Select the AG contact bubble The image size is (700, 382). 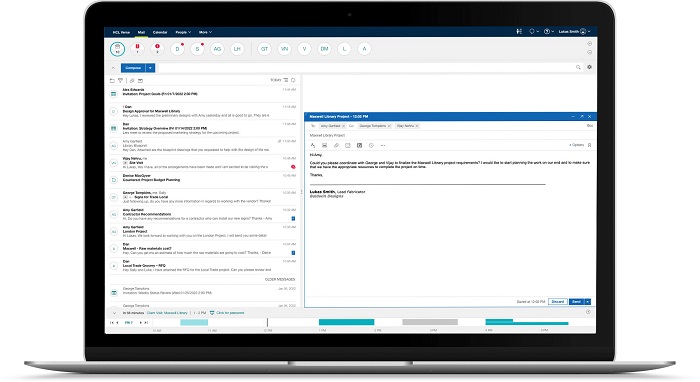coord(217,49)
